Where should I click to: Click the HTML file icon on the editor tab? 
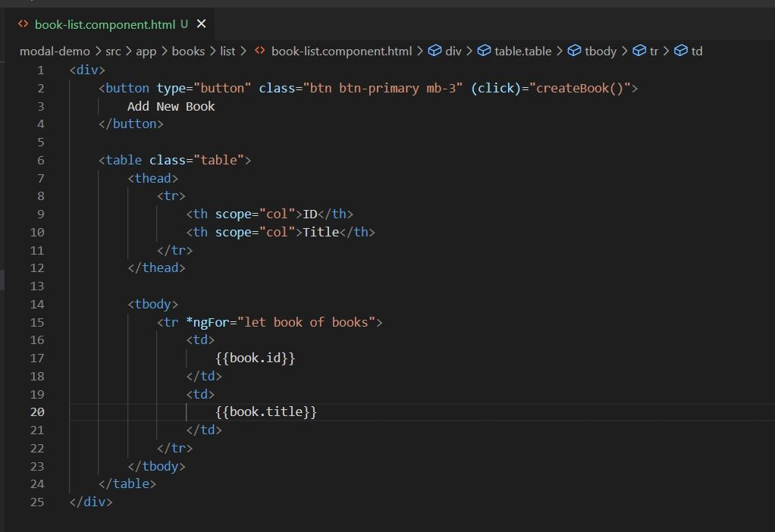[22, 23]
